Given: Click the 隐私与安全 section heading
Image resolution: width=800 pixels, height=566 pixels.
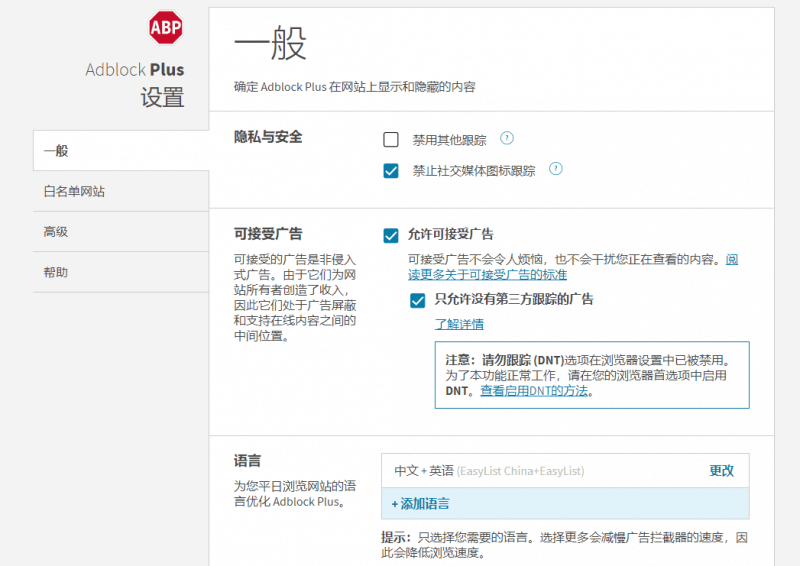Looking at the screenshot, I should pyautogui.click(x=268, y=137).
